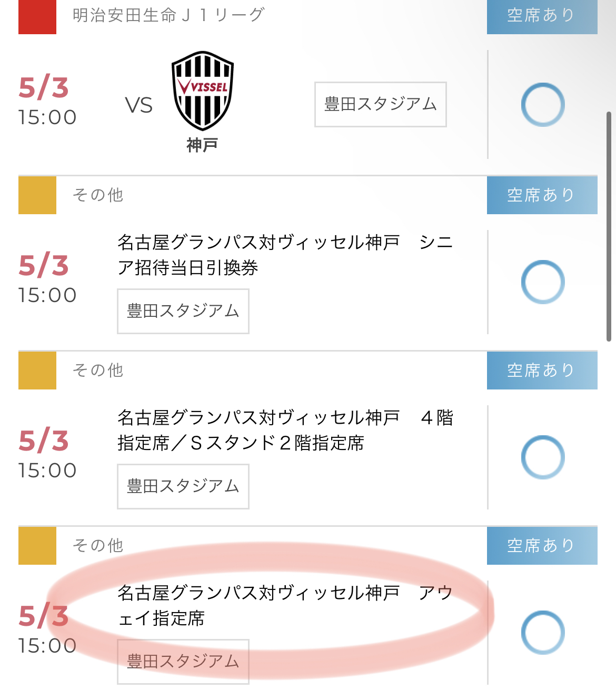Image resolution: width=616 pixels, height=700 pixels.
Task: Click 空席あり badge above 4th floor reserved seat
Action: tap(542, 371)
